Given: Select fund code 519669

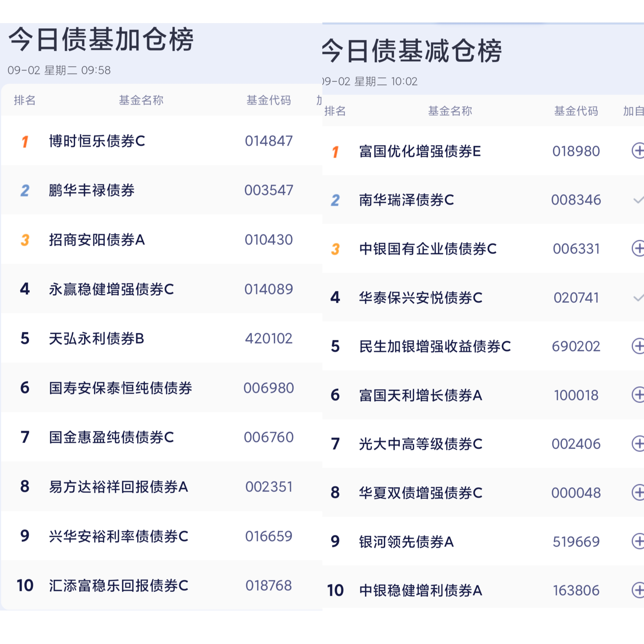Looking at the screenshot, I should tap(576, 542).
